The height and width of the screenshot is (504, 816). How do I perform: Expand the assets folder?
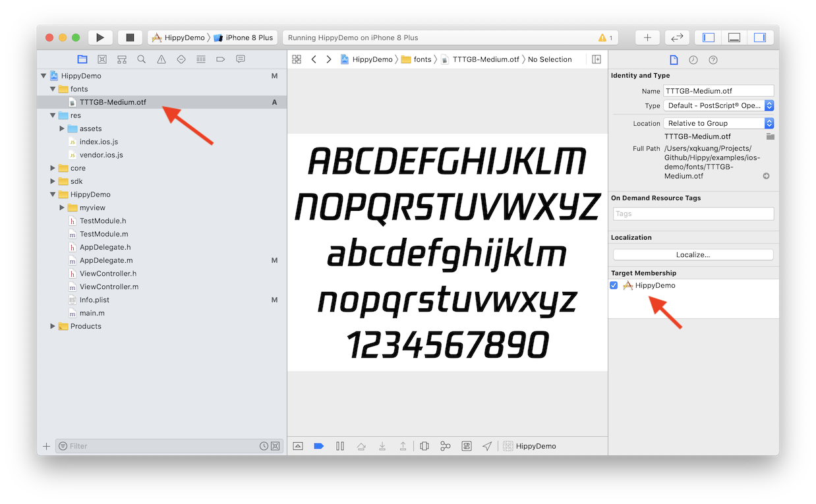click(62, 128)
